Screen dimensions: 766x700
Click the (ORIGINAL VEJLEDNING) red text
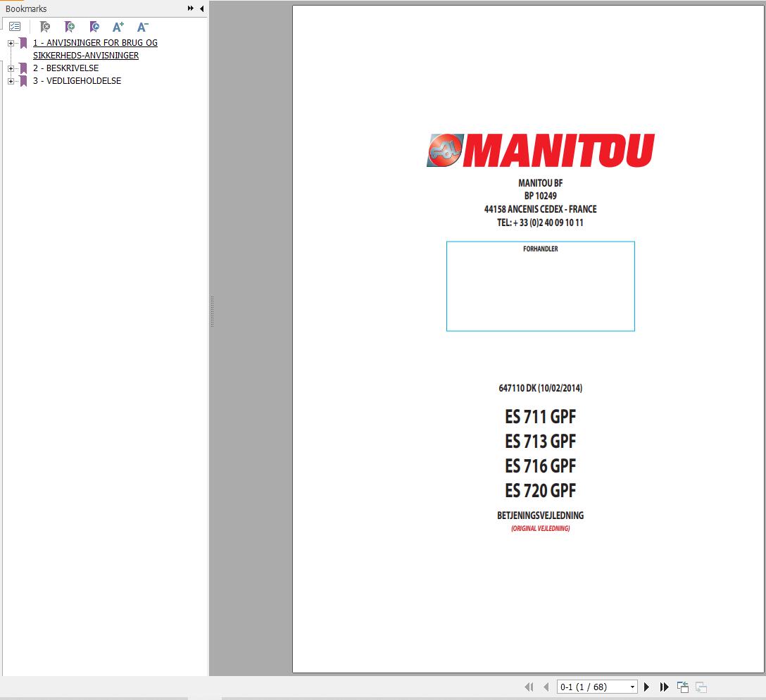click(x=540, y=528)
